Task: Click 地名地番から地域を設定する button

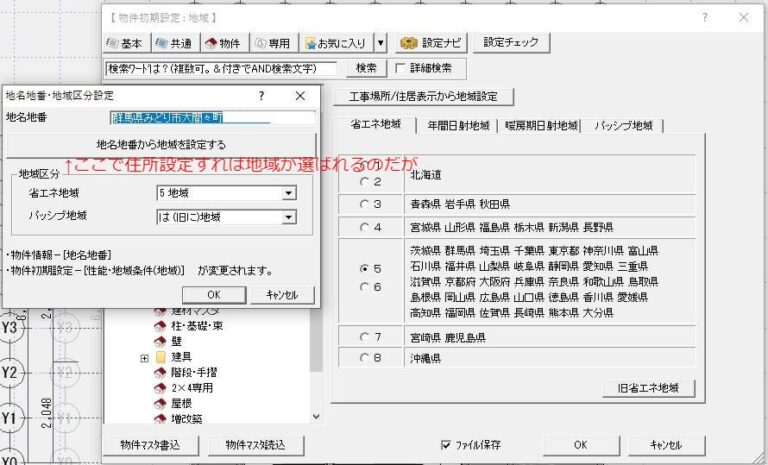Action: 161,145
